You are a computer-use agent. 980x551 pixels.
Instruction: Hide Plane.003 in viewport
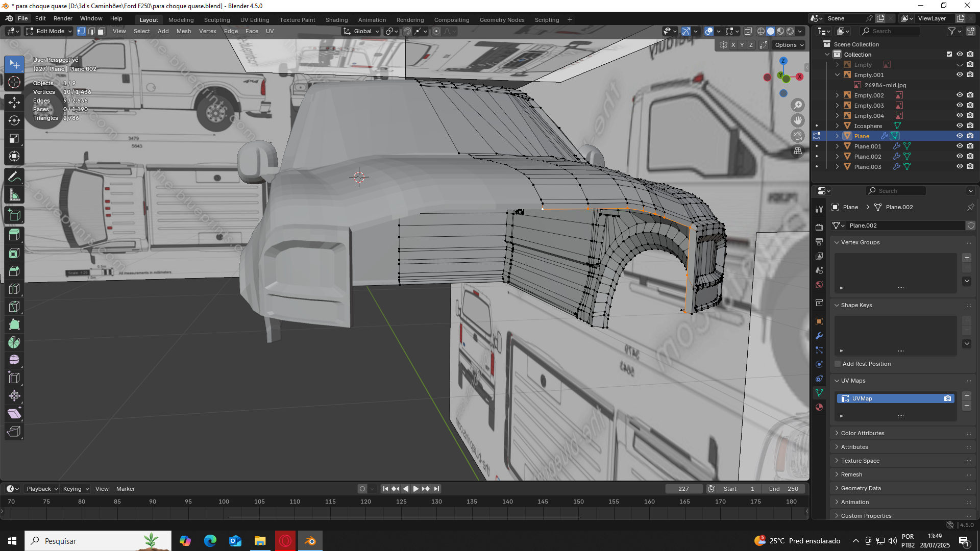click(960, 167)
